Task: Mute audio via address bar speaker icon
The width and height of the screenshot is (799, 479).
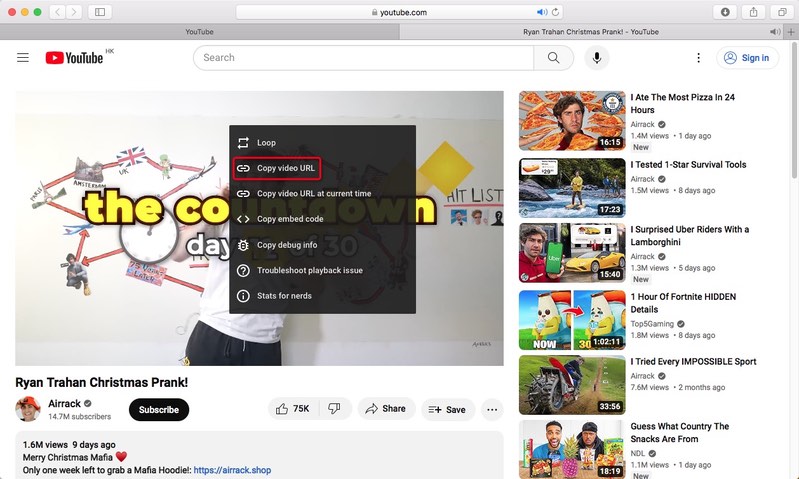Action: [x=542, y=12]
